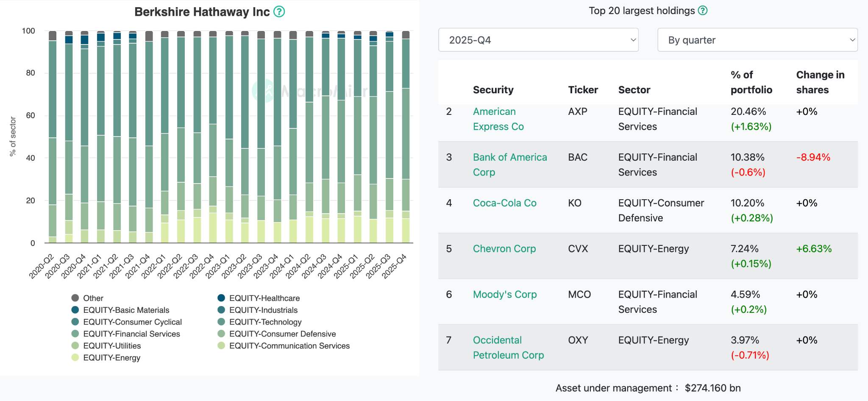The height and width of the screenshot is (401, 868).
Task: Open Coca-Cola Co holding link
Action: [505, 203]
